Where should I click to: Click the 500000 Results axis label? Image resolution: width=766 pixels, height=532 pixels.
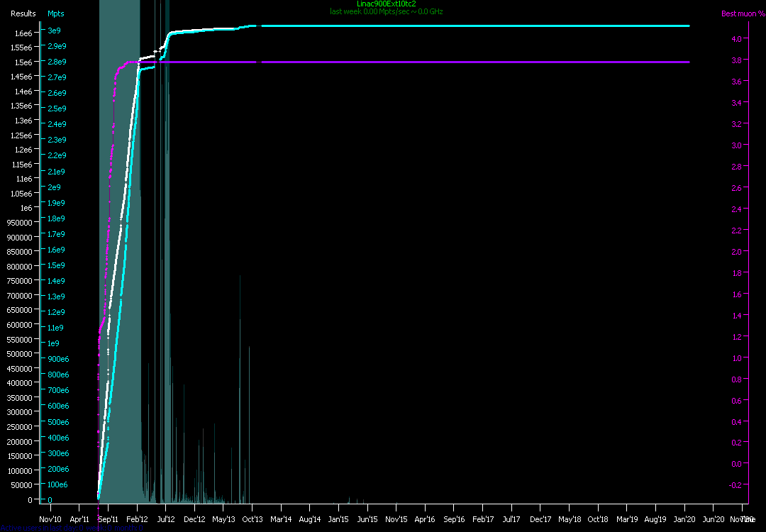coord(20,354)
